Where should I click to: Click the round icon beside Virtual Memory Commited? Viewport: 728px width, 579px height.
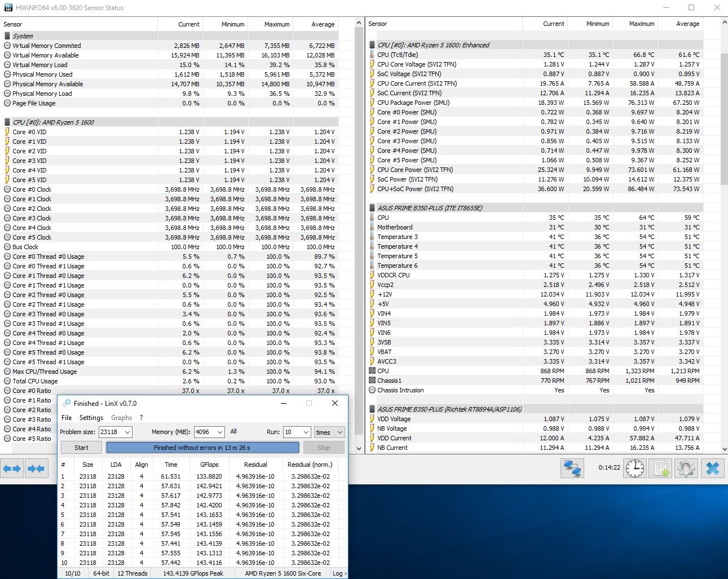pos(7,46)
